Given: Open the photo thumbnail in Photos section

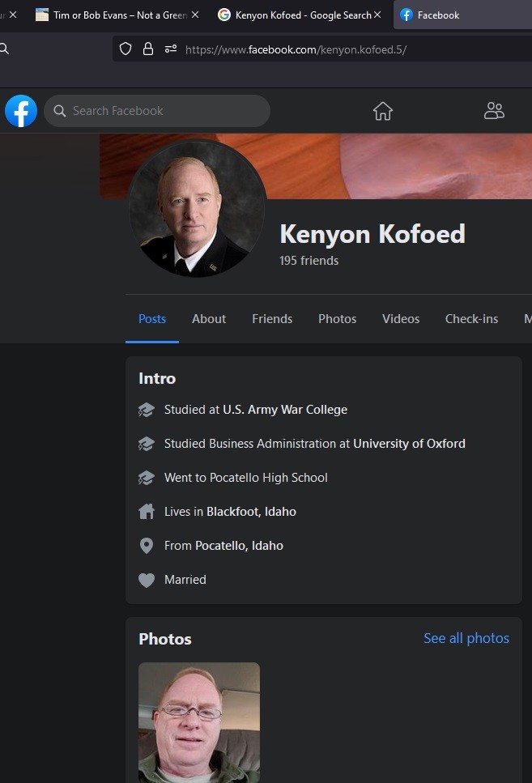Looking at the screenshot, I should click(x=199, y=722).
